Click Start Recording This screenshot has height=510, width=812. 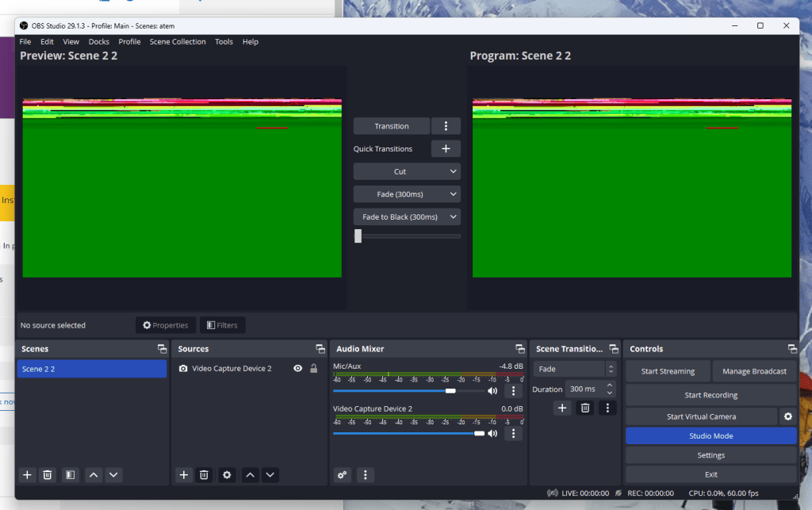tap(711, 395)
